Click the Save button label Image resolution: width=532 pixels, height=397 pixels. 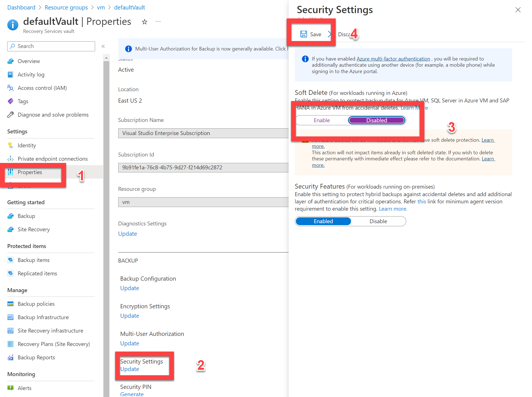pos(316,34)
